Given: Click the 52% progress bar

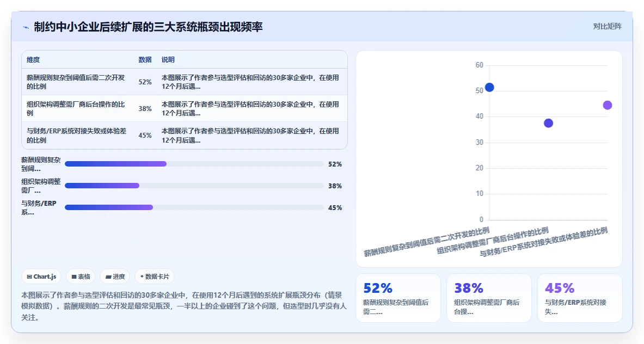Looking at the screenshot, I should [x=194, y=164].
